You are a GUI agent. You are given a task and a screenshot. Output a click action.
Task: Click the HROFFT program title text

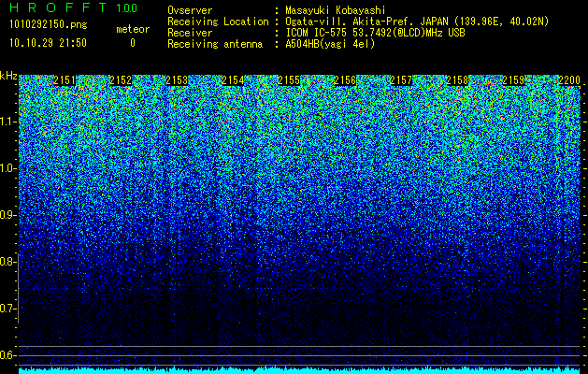point(58,7)
